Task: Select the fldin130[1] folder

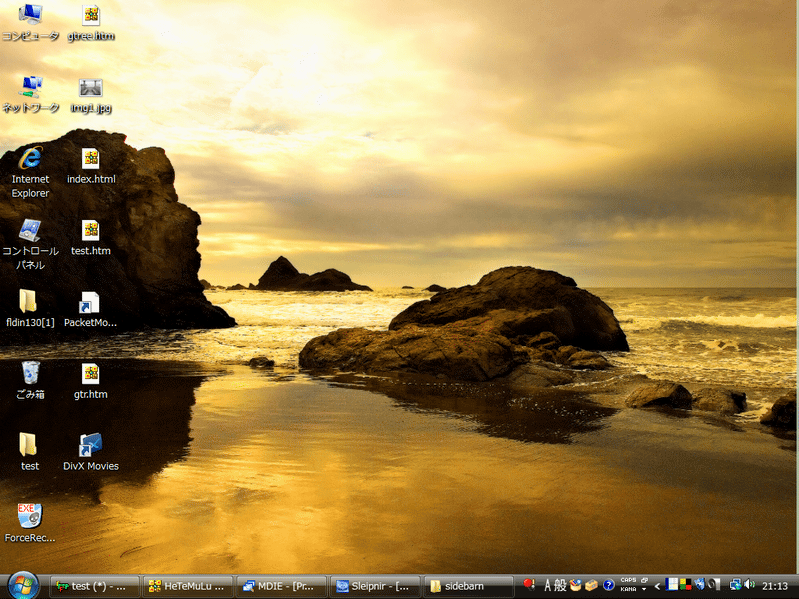Action: tap(30, 302)
